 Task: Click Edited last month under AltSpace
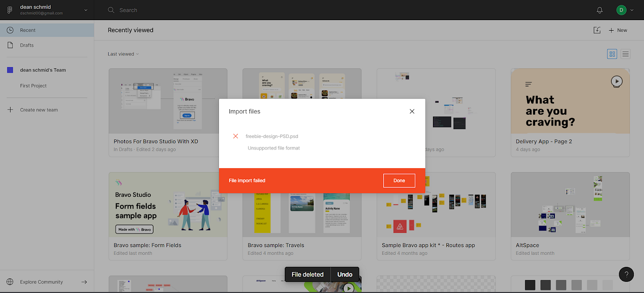click(x=535, y=253)
